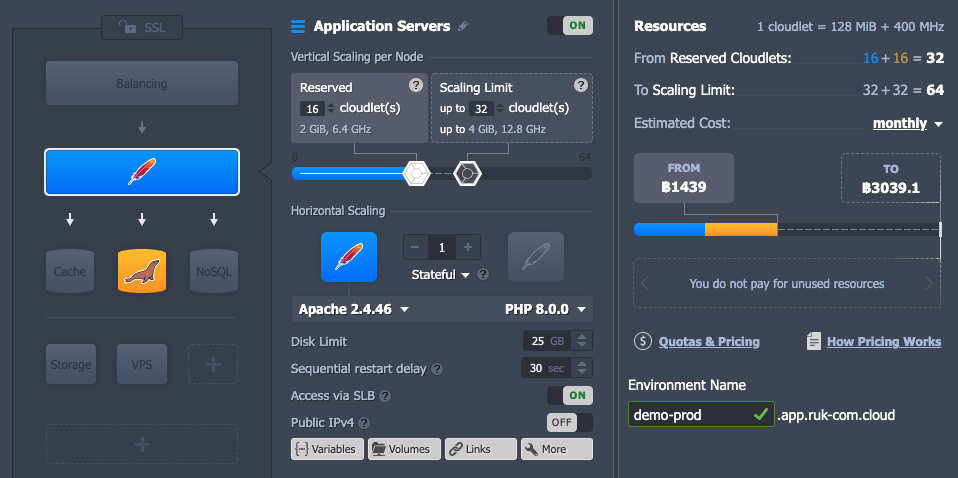Open the Variables button

click(x=327, y=449)
